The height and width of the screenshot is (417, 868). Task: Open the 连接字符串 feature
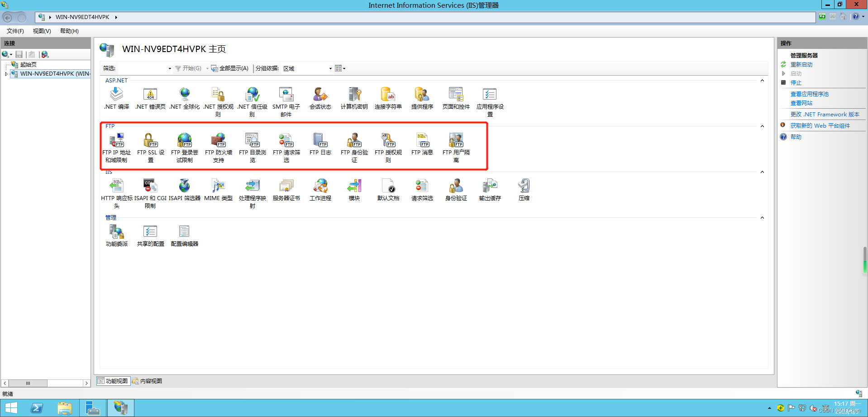(388, 98)
